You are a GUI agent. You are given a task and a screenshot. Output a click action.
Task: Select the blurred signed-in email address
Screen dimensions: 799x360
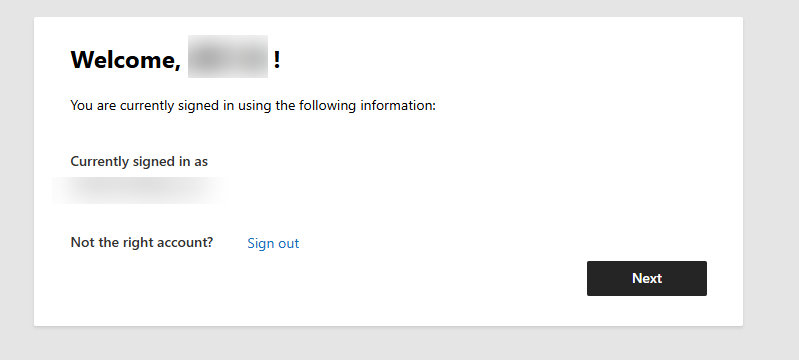point(141,190)
